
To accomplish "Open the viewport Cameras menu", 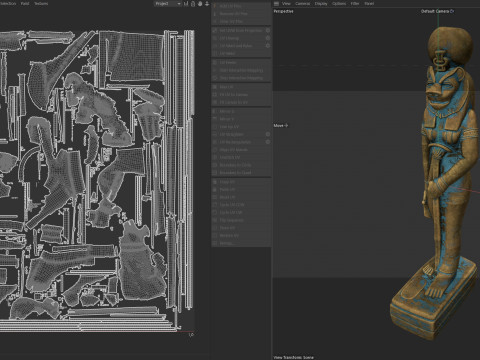I will tap(302, 3).
